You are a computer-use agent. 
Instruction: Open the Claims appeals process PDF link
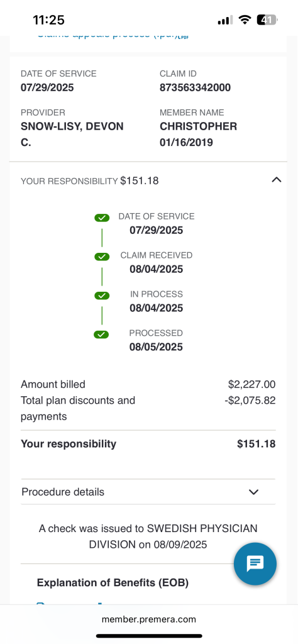tap(113, 36)
